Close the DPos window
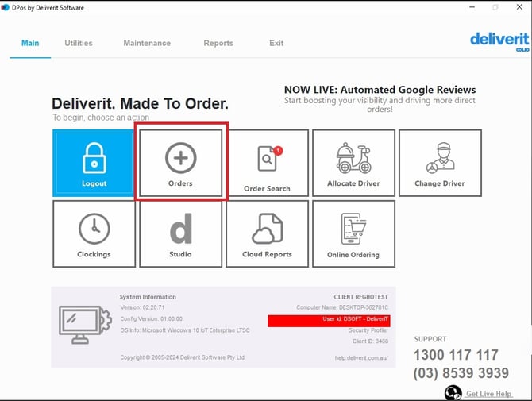532x401 pixels. point(519,7)
